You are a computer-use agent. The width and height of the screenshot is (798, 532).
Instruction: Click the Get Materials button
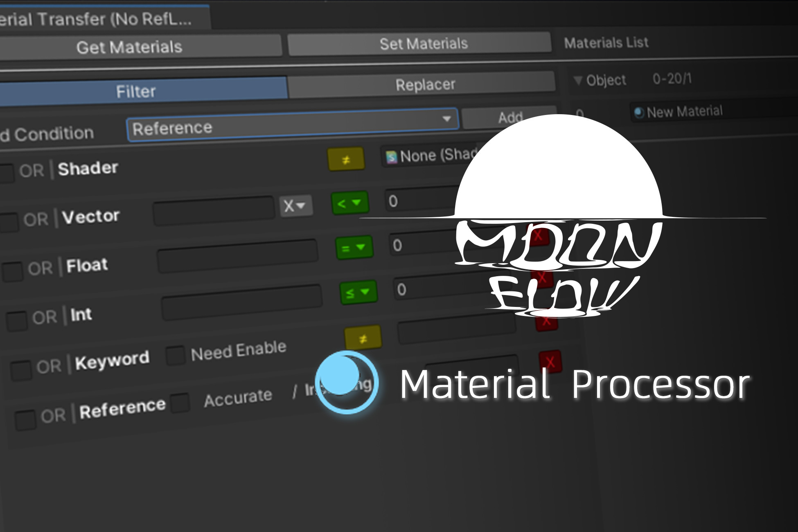point(129,47)
